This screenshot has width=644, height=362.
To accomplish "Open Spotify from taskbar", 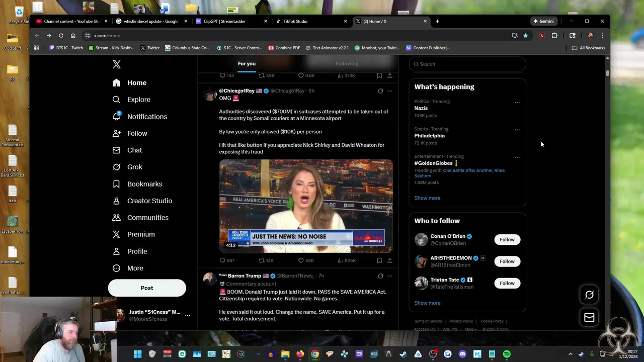I will pos(507,354).
